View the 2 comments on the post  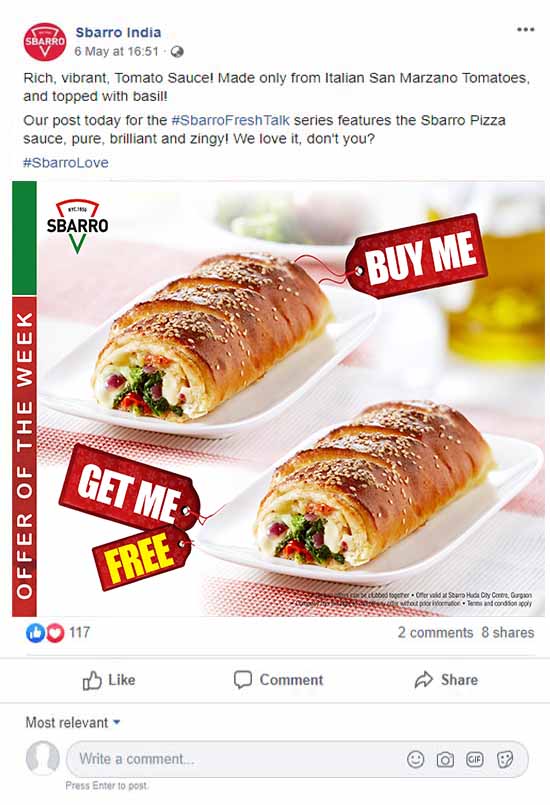pyautogui.click(x=435, y=632)
